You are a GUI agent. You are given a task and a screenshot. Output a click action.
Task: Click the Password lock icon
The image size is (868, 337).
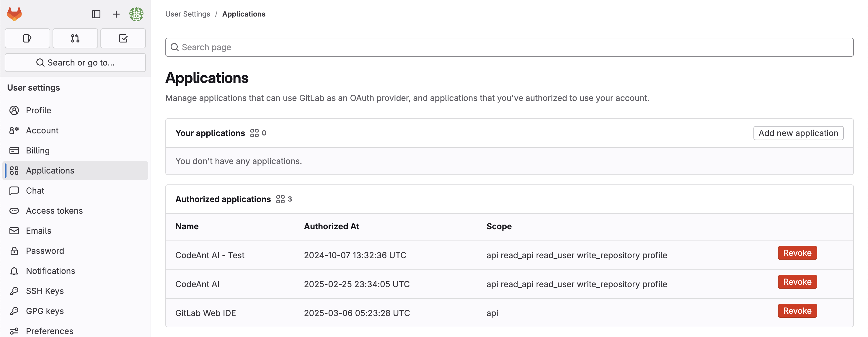pyautogui.click(x=14, y=251)
